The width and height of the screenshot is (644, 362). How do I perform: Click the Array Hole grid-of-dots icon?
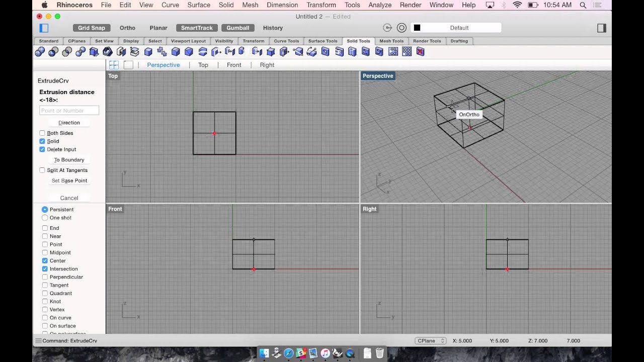click(x=407, y=52)
